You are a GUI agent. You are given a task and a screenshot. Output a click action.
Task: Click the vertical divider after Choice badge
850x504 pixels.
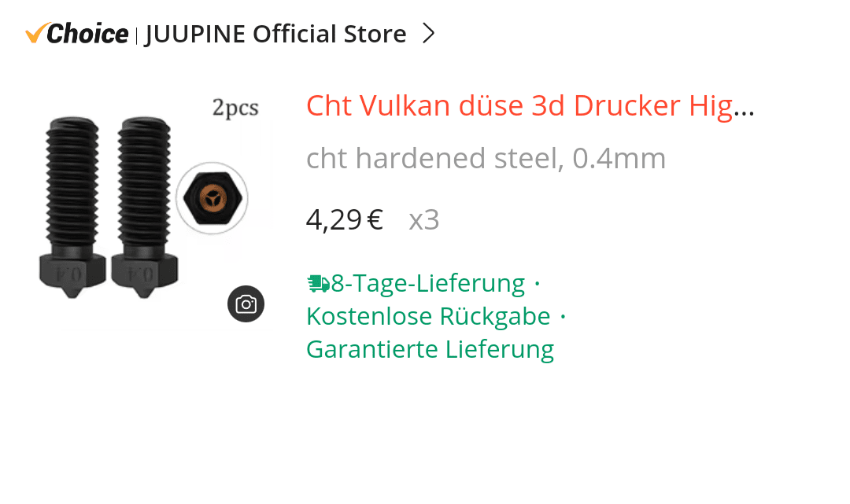[136, 35]
